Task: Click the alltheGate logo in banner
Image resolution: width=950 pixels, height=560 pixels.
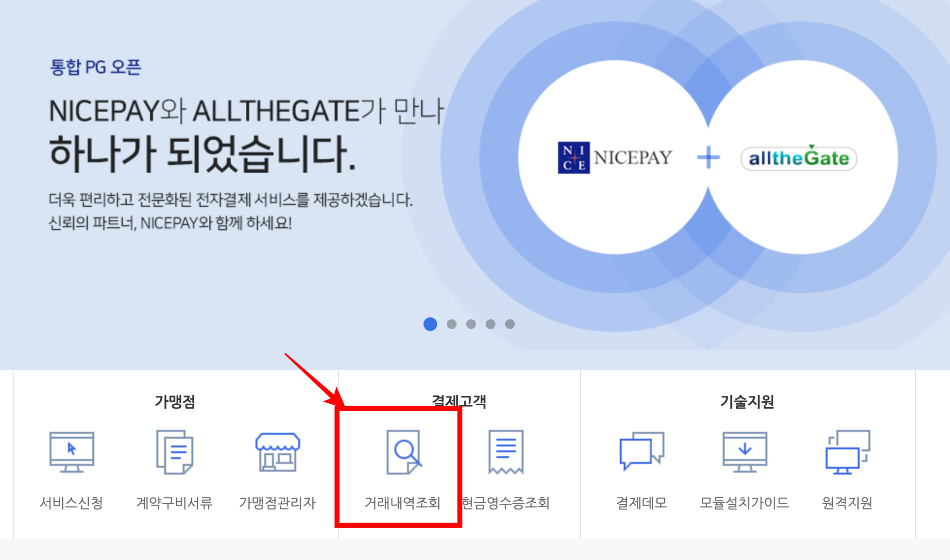Action: 798,158
